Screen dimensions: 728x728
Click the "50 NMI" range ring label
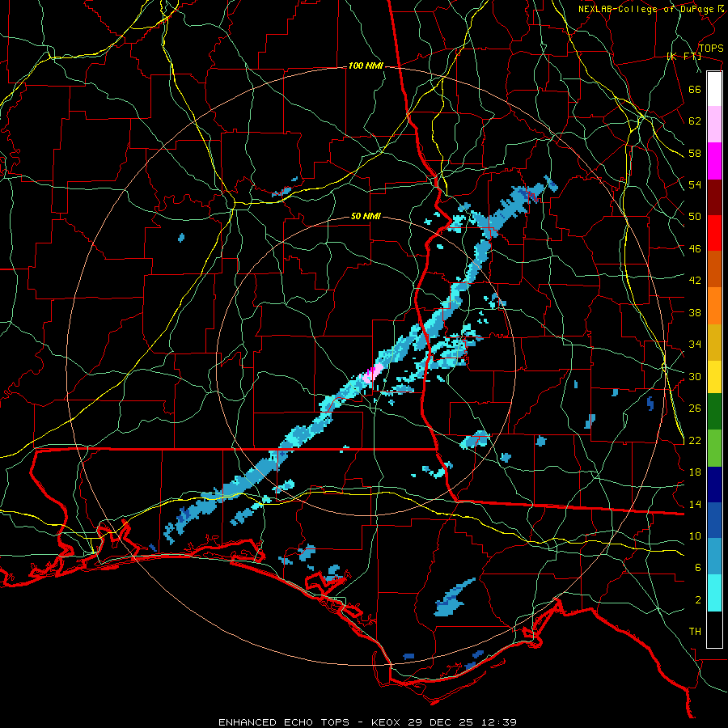[366, 216]
